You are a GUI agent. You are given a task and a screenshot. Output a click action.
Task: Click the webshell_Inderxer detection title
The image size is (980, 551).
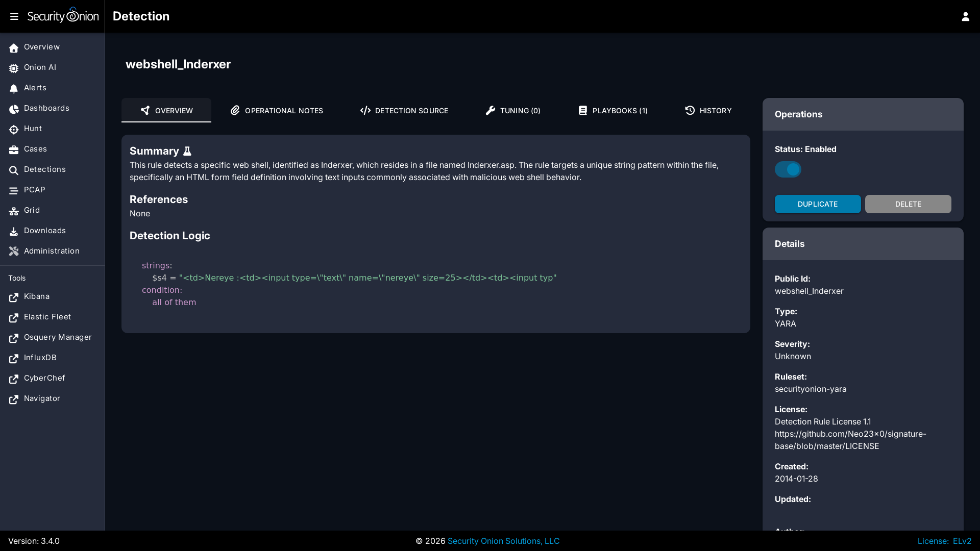pos(178,64)
